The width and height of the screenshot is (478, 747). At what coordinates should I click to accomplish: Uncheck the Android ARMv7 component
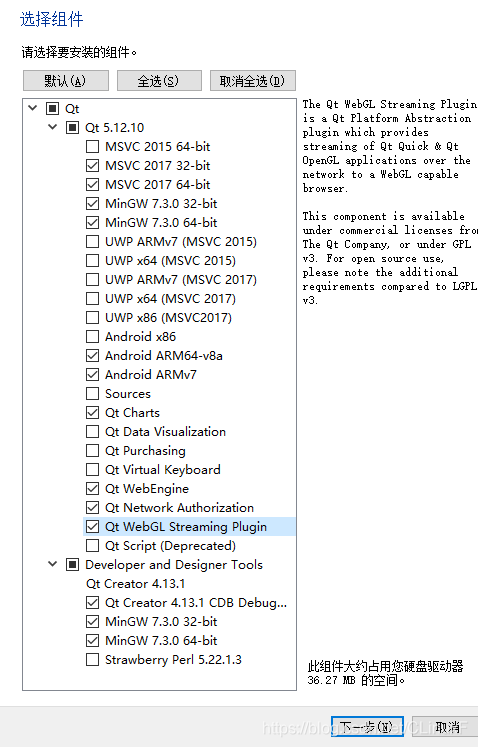92,375
